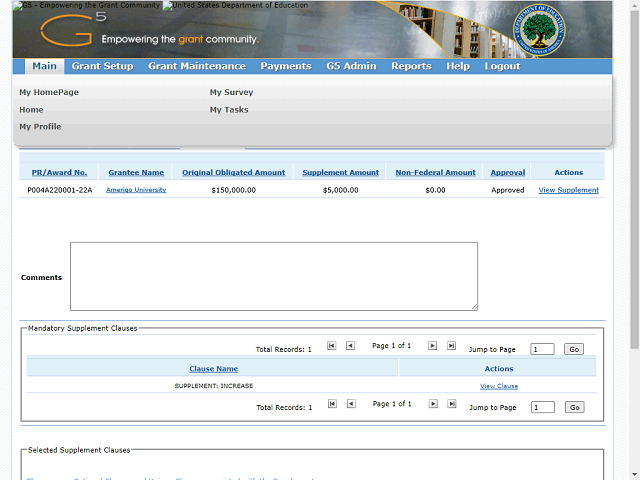Click the Department of Education seal

(539, 30)
